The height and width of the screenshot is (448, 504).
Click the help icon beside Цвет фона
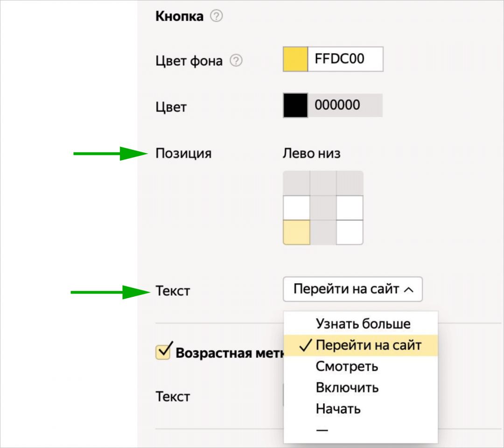(236, 60)
